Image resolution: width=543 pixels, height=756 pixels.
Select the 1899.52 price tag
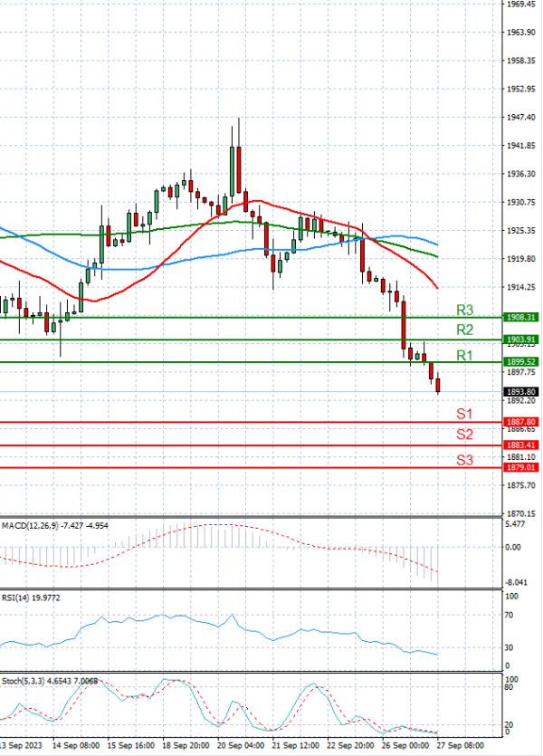point(520,361)
